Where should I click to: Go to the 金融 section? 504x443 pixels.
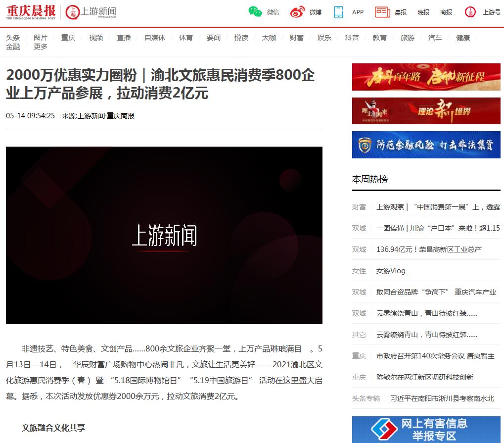(13, 47)
